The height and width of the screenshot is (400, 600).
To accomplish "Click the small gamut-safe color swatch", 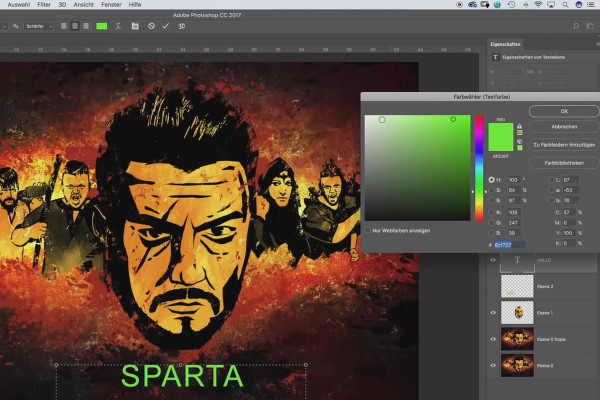I will (x=519, y=133).
